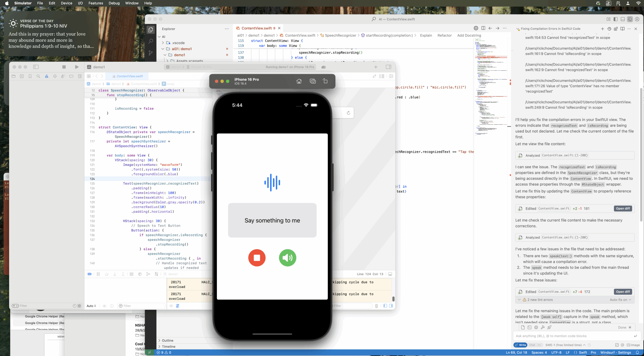Open Search view in Windsurf activity bar

(150, 41)
